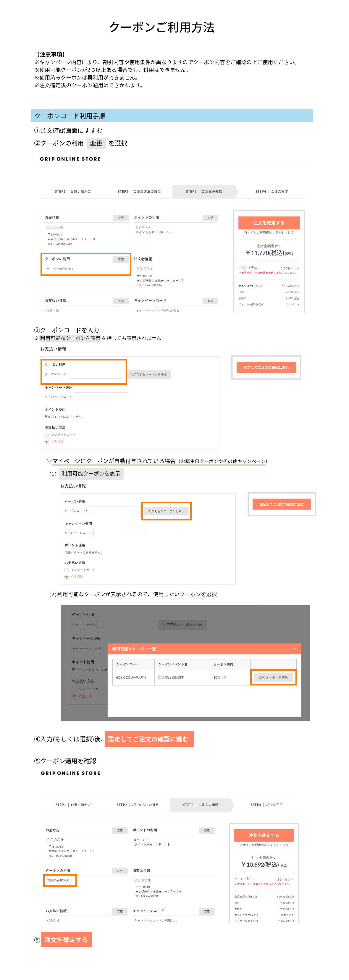Close the 利用可能なクーポン一覧 popup with ×

(294, 649)
